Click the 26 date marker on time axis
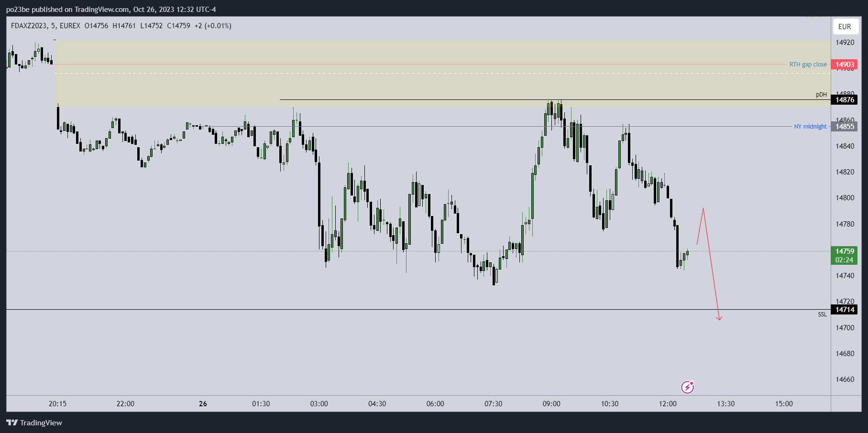Viewport: 868px width, 433px height. tap(203, 404)
